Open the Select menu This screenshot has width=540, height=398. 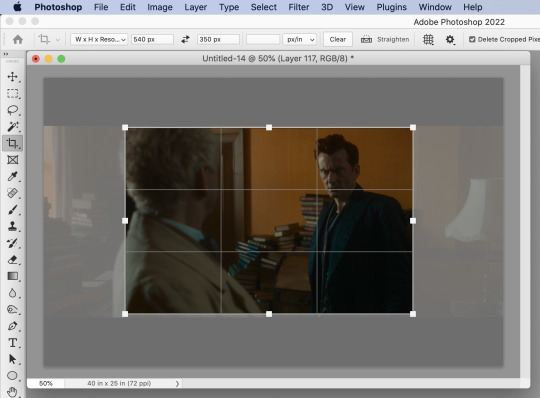[x=264, y=7]
